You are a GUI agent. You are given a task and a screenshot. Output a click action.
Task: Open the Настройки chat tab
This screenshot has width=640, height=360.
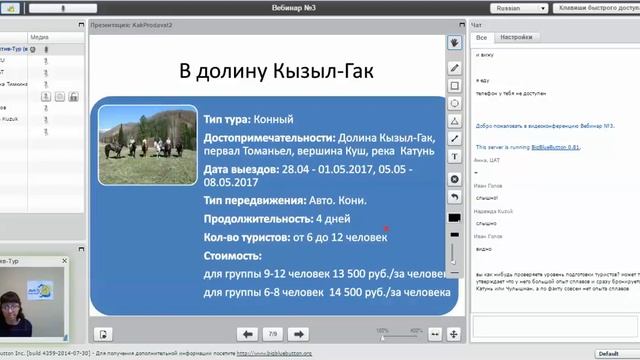pos(516,37)
